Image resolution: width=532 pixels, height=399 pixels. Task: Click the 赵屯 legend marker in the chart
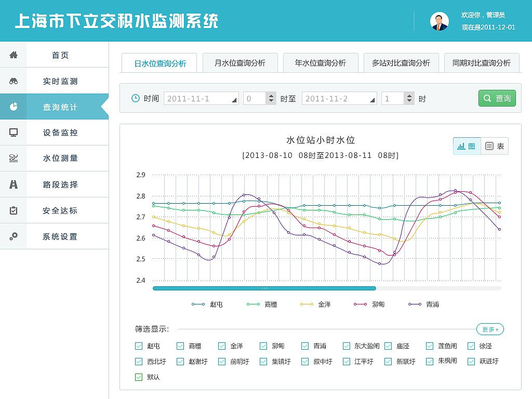click(x=198, y=304)
